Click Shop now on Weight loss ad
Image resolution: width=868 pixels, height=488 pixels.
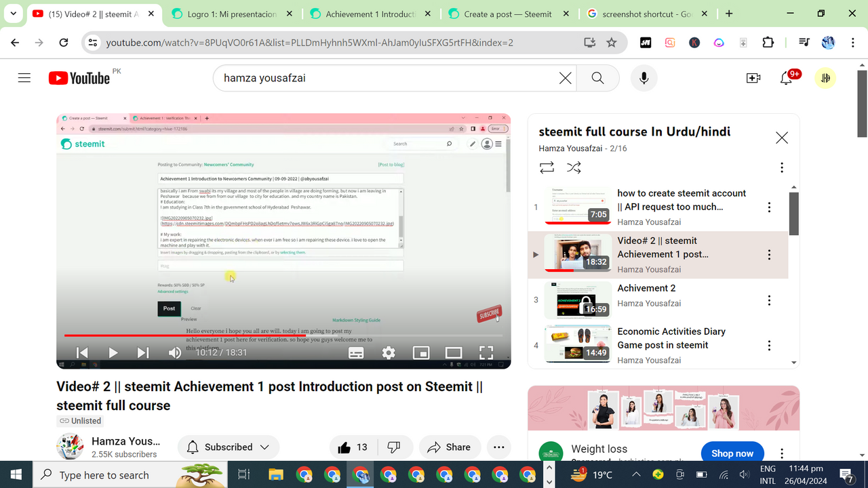[732, 453]
